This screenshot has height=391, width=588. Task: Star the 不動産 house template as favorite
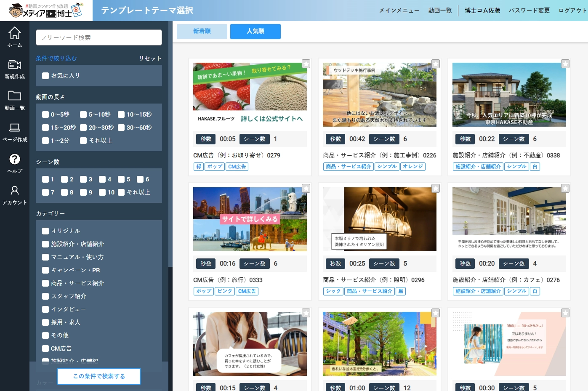pos(565,64)
